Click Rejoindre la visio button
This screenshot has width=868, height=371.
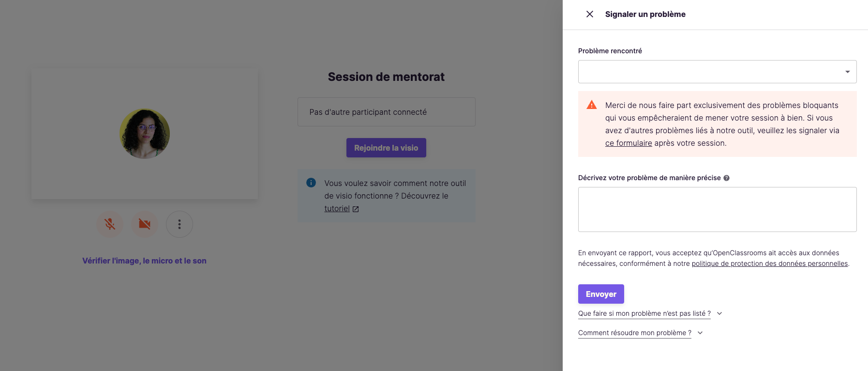pos(386,148)
